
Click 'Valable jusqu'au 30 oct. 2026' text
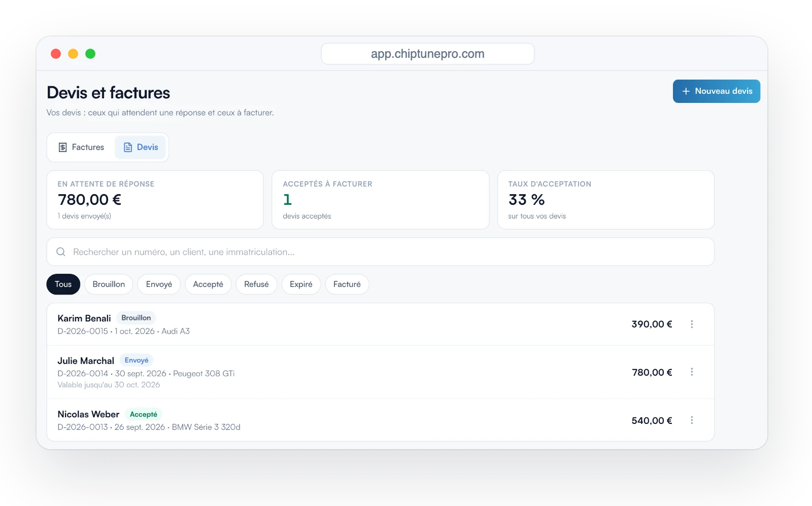coord(109,385)
